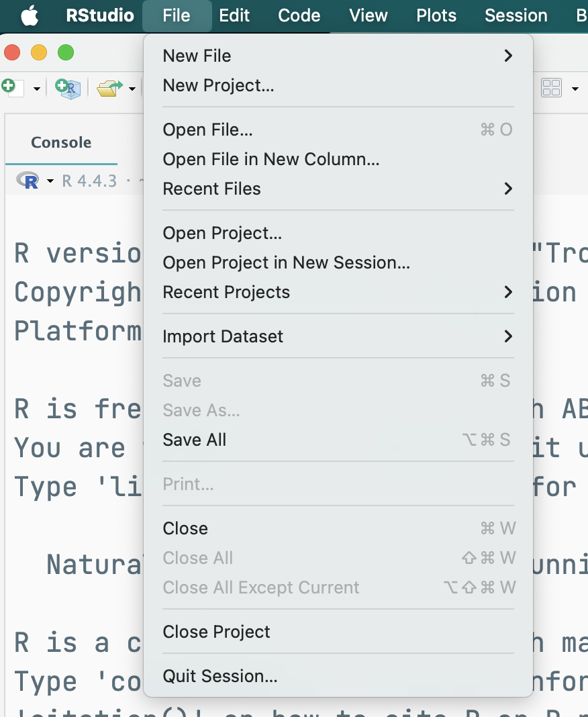Select Open Project in New Session...
The height and width of the screenshot is (717, 588).
click(x=286, y=262)
